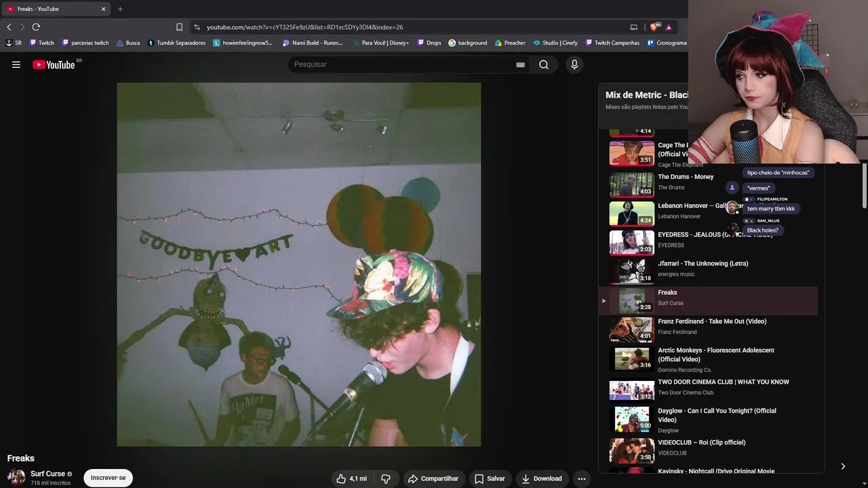Open the on-screen keyboard in the search box
868x488 pixels.
point(520,64)
